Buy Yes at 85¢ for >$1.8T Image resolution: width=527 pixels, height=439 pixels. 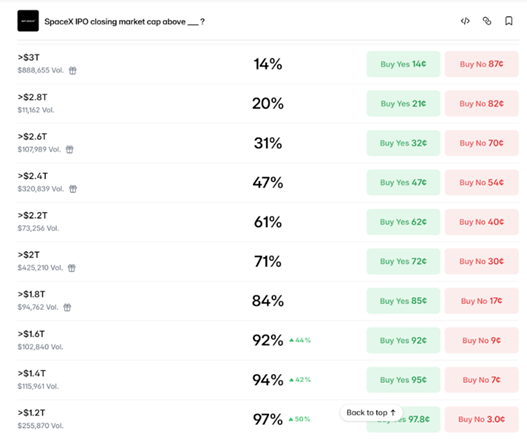[403, 301]
